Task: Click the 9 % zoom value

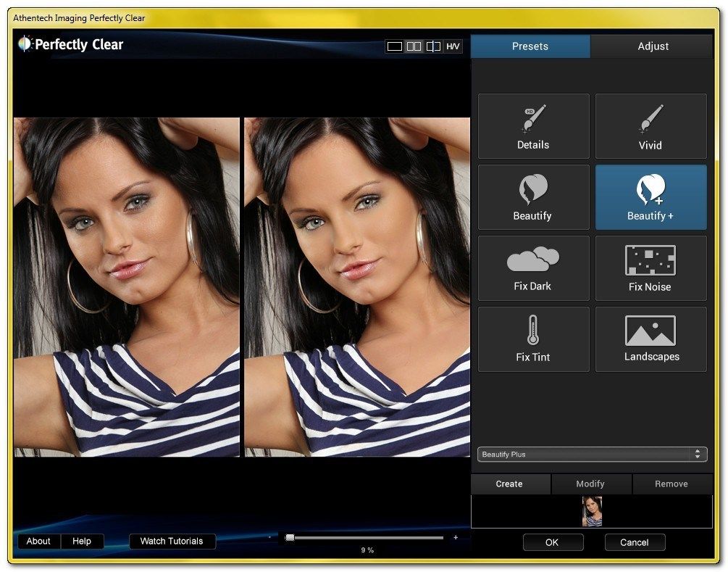Action: [367, 550]
